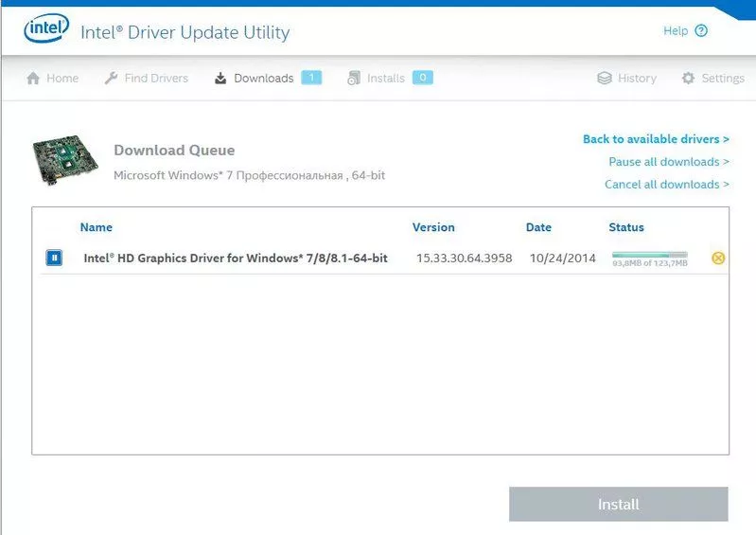The image size is (756, 535).
Task: Open the Downloads tab
Action: coord(263,79)
